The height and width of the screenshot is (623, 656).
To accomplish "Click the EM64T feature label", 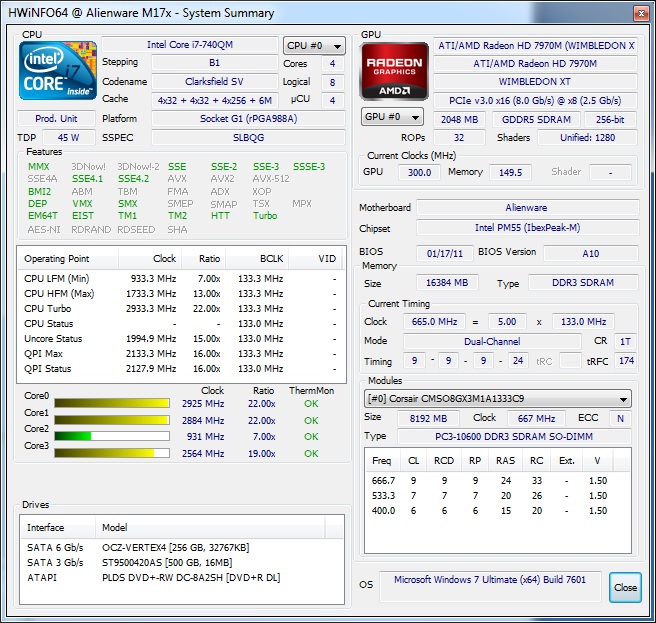I will click(x=43, y=216).
